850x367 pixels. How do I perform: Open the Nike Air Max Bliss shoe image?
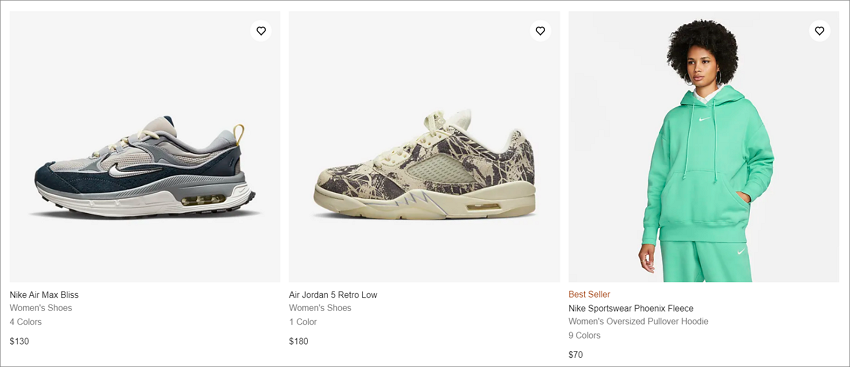tap(145, 146)
